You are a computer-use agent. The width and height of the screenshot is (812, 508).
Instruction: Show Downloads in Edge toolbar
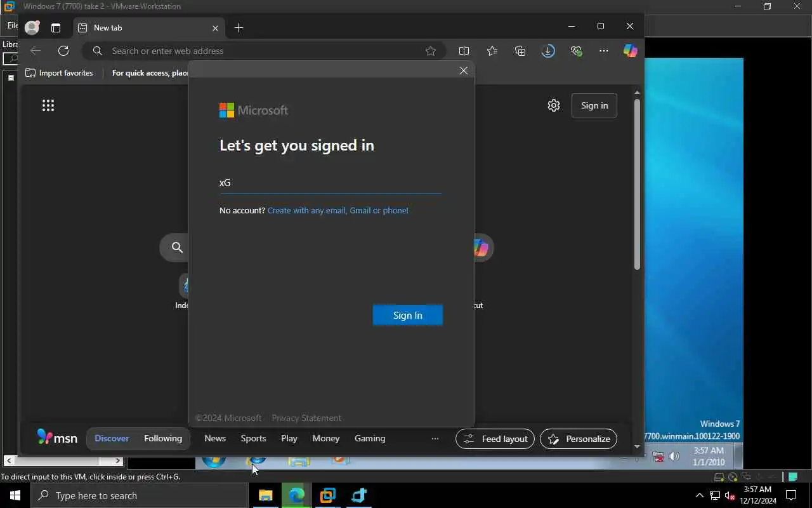point(548,51)
